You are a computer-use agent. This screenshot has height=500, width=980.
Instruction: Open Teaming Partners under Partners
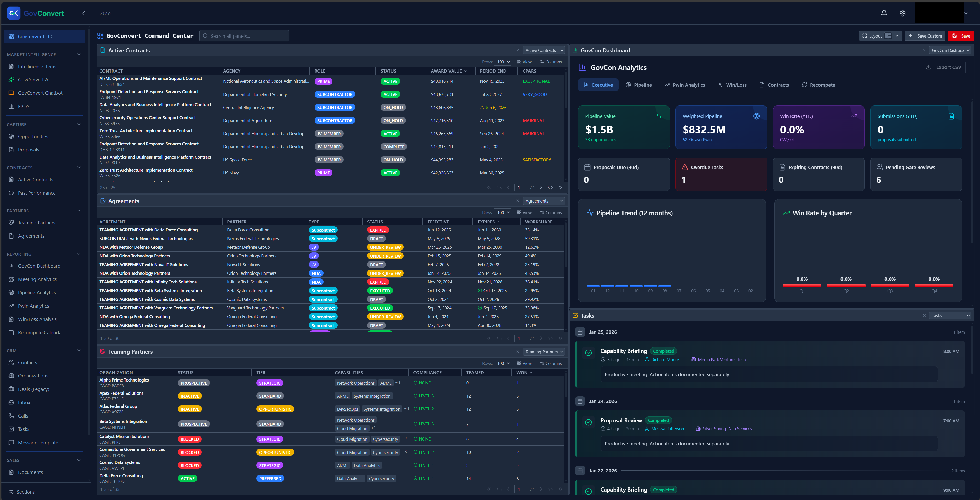pos(37,222)
